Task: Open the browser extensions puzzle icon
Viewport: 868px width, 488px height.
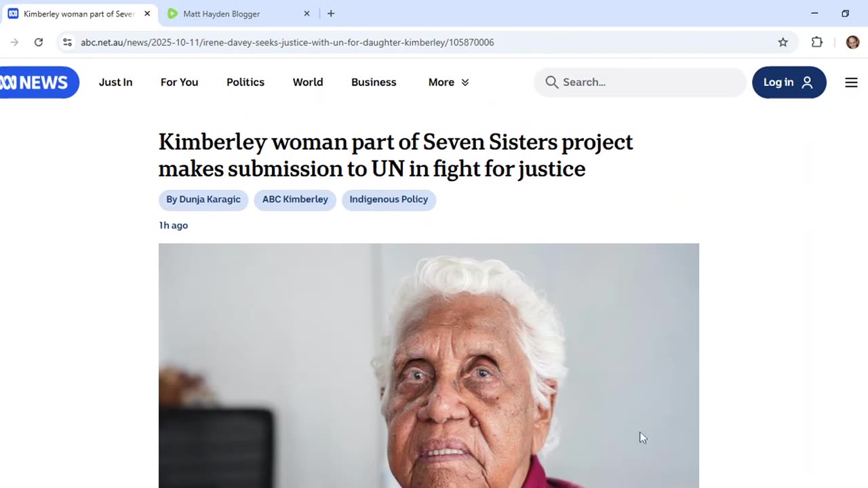Action: [817, 42]
